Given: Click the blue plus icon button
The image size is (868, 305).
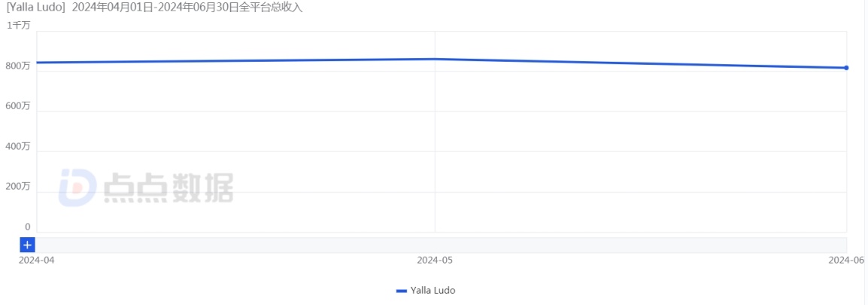Looking at the screenshot, I should pyautogui.click(x=27, y=245).
